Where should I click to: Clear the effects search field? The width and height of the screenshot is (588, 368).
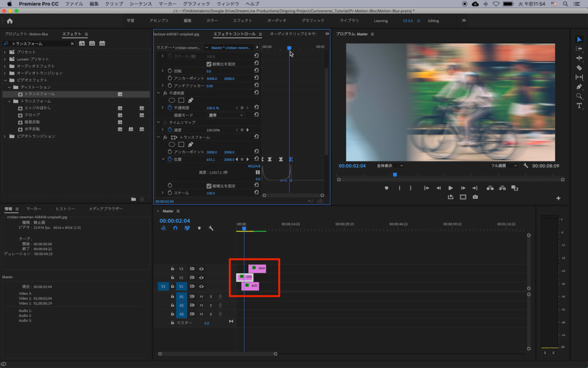click(x=72, y=44)
